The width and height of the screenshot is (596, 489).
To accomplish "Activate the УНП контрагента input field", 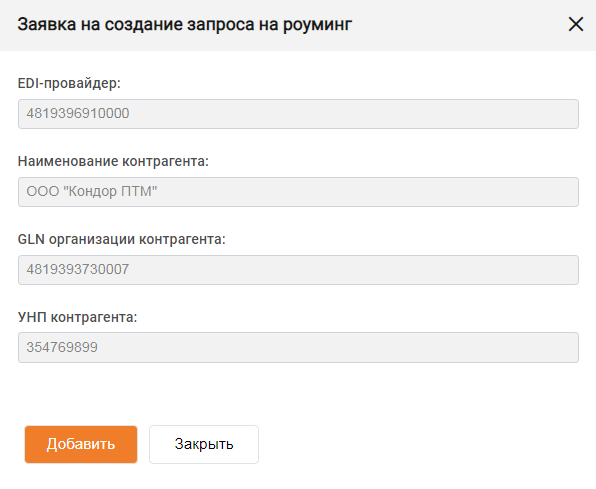I will click(x=298, y=347).
